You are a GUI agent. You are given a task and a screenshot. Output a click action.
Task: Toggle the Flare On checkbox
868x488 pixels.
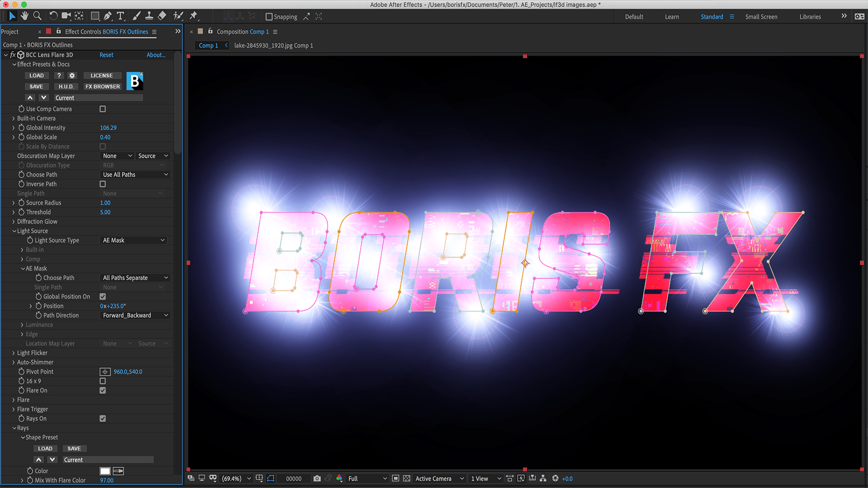[x=103, y=390]
